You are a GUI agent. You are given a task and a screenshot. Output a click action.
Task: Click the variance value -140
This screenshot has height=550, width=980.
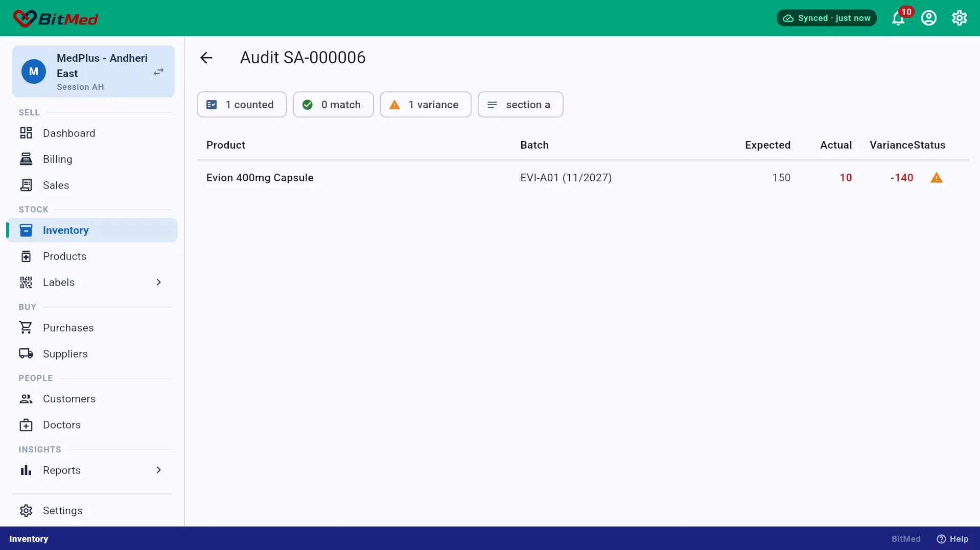click(x=901, y=178)
